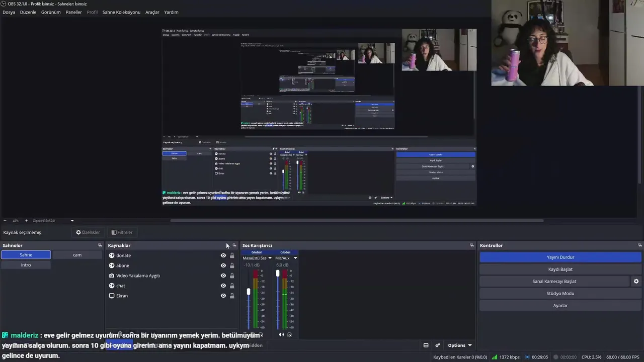Screen dimensions: 644x362
Task: Open Ayarlar settings button
Action: click(560, 305)
